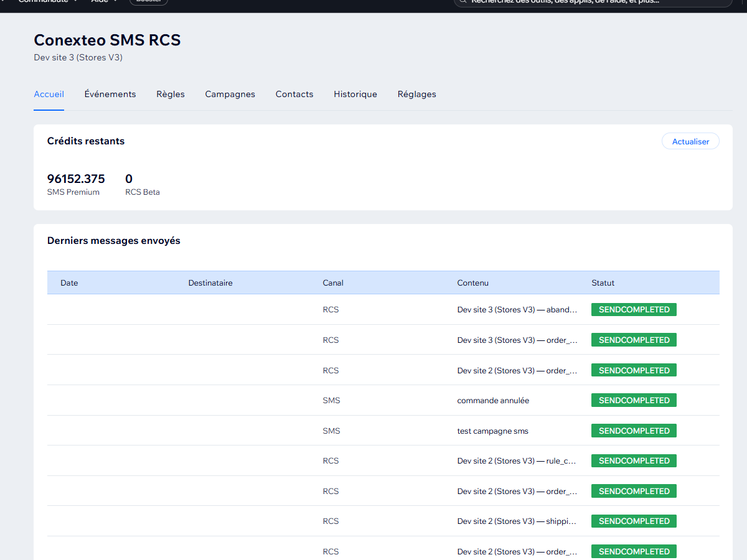The width and height of the screenshot is (747, 560).
Task: Click the RCS channel cell in the rule_c… row
Action: tap(331, 461)
